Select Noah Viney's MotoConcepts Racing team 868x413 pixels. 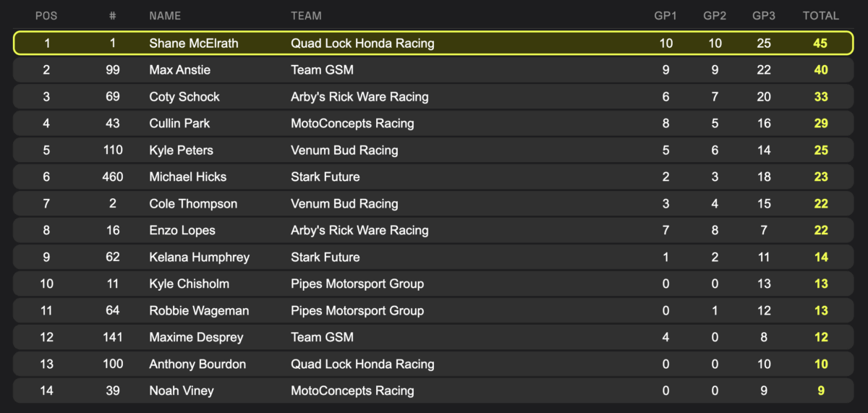352,391
